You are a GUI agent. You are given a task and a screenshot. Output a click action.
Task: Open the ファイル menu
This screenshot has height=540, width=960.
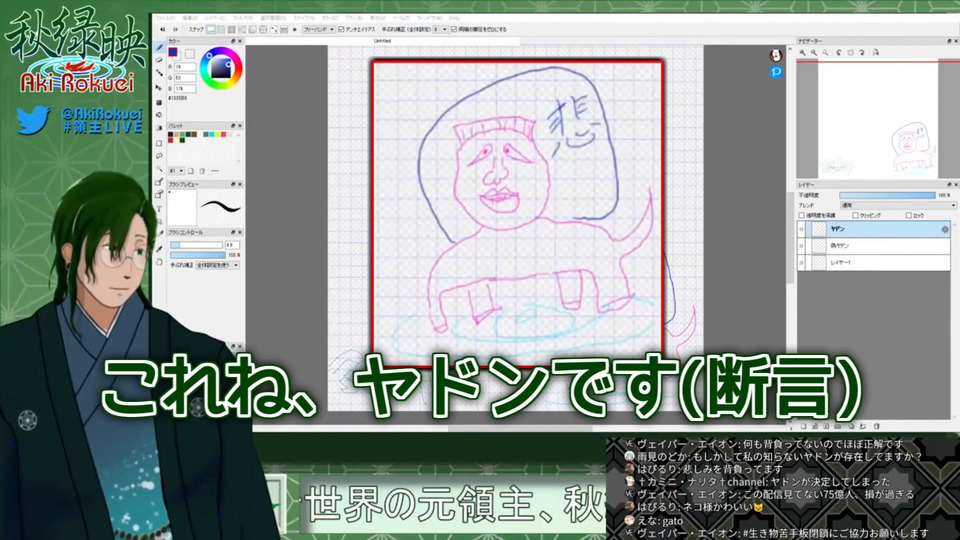tap(165, 18)
